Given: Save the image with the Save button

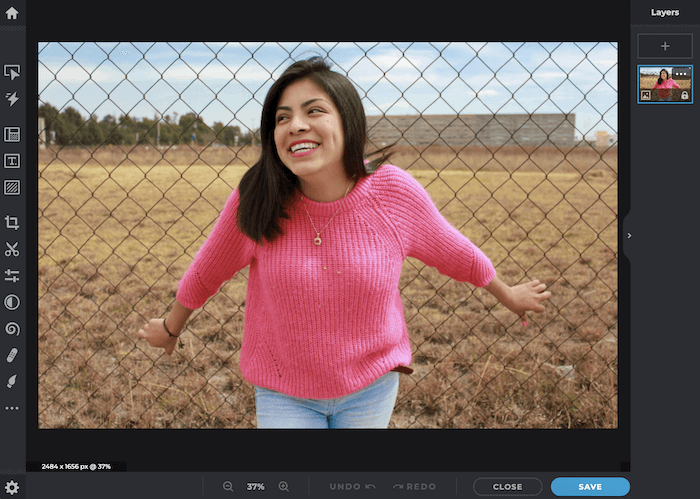Looking at the screenshot, I should 590,487.
